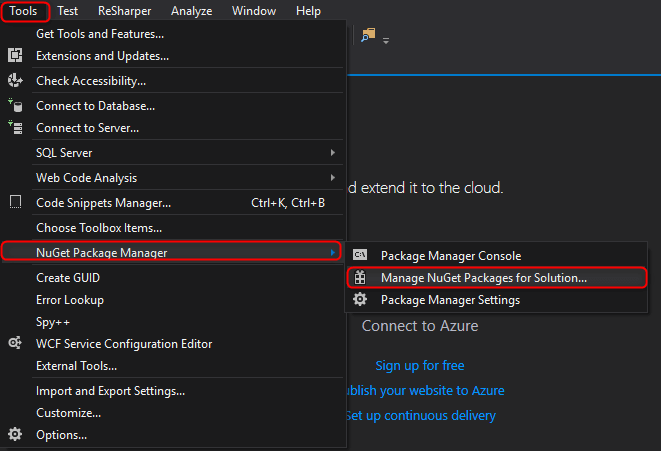
Task: Click the Options gear icon
Action: (15, 434)
